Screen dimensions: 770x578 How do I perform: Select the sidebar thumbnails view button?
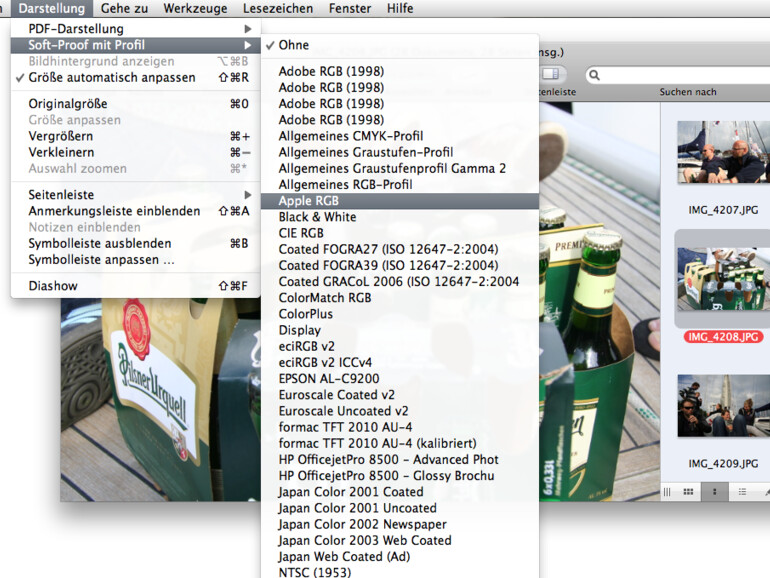tap(714, 492)
